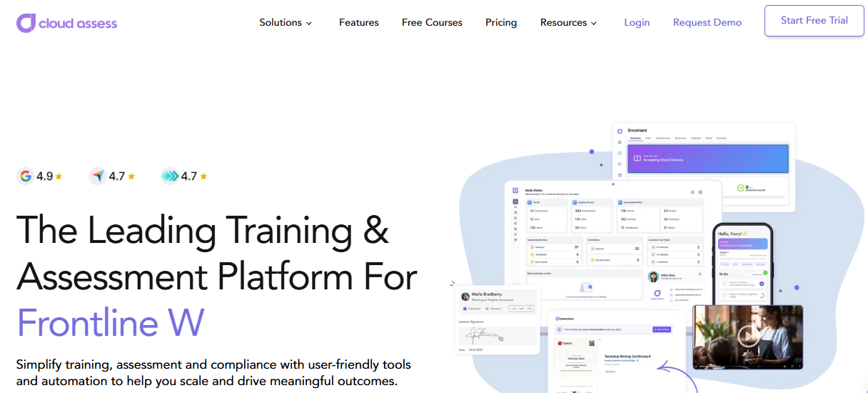Click the Login link
This screenshot has height=393, width=868.
click(x=637, y=22)
